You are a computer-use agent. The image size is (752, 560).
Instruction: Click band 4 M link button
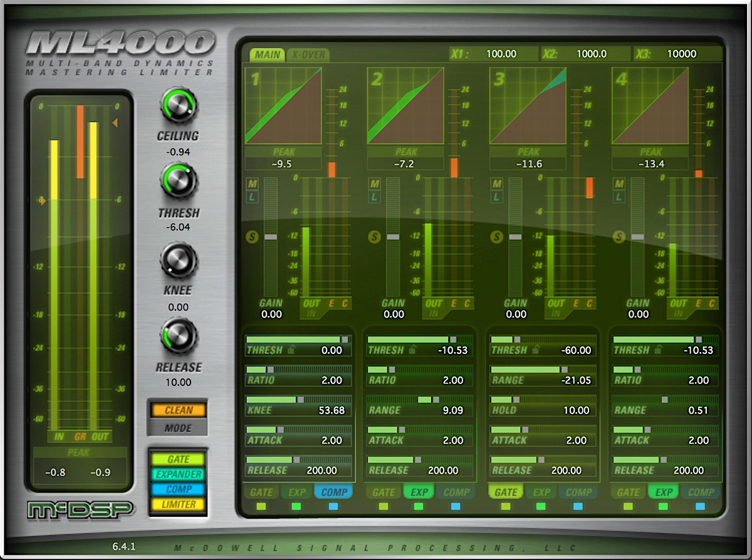point(620,184)
